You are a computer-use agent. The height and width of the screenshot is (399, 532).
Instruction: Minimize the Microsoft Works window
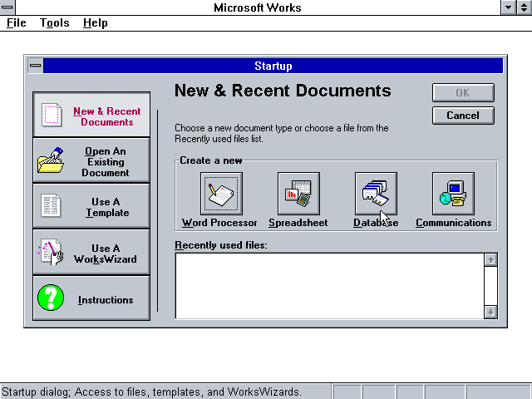pos(509,7)
